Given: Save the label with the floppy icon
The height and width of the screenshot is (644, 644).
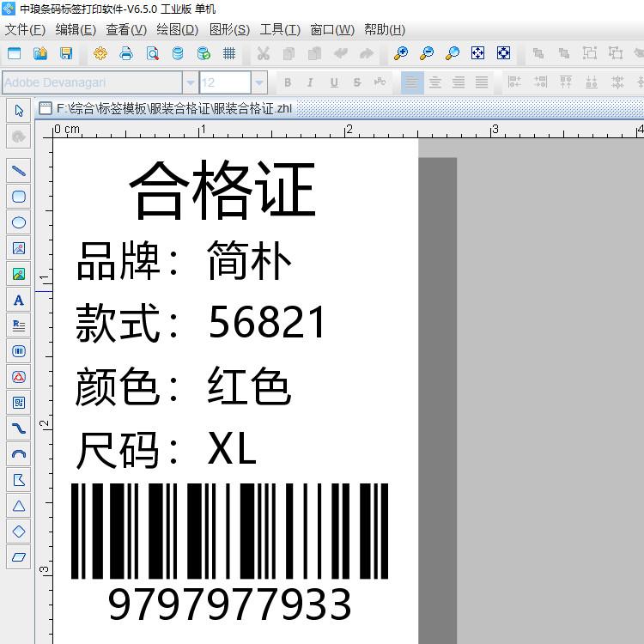Looking at the screenshot, I should tap(66, 53).
